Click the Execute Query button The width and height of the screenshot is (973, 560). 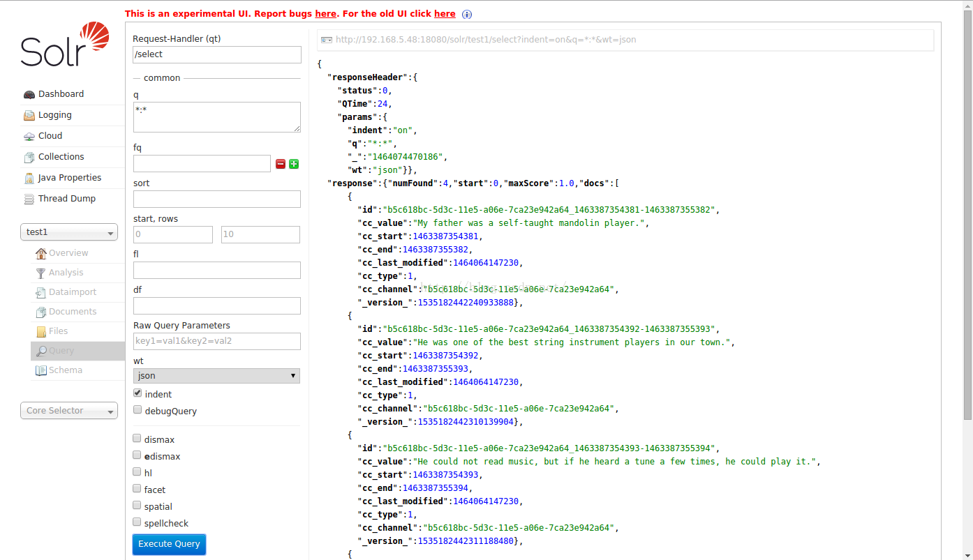[169, 544]
